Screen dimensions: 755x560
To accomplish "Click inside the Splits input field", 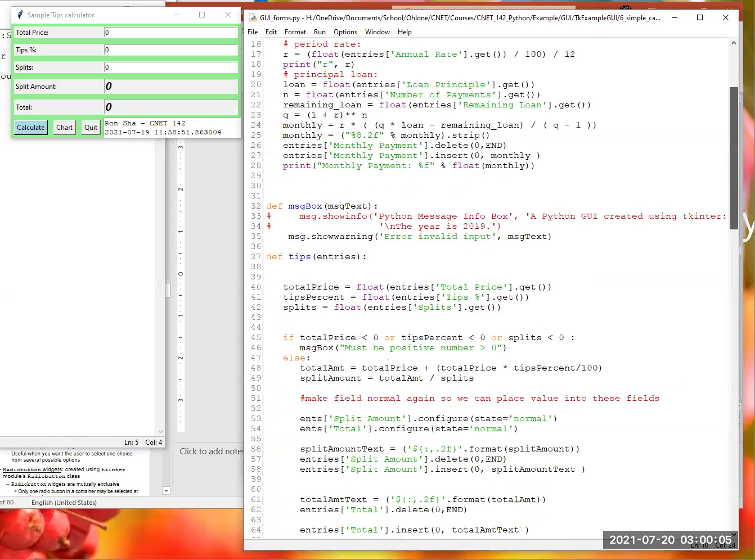I will pyautogui.click(x=169, y=67).
